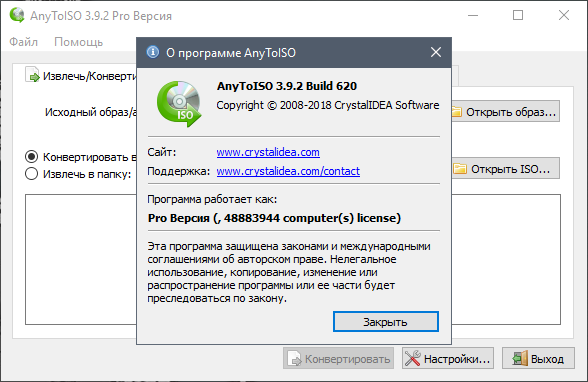Screen dimensions: 588x382
Task: Select the Конвертировать в radio button
Action: pyautogui.click(x=32, y=156)
